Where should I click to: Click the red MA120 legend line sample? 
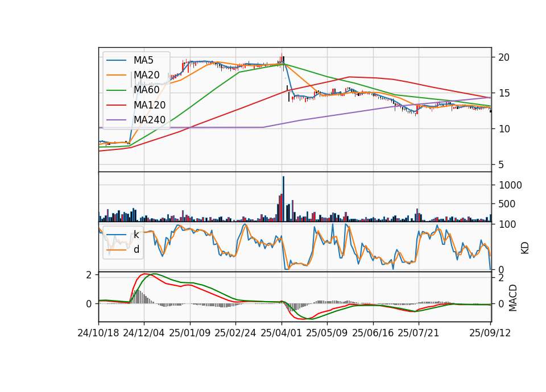[116, 105]
